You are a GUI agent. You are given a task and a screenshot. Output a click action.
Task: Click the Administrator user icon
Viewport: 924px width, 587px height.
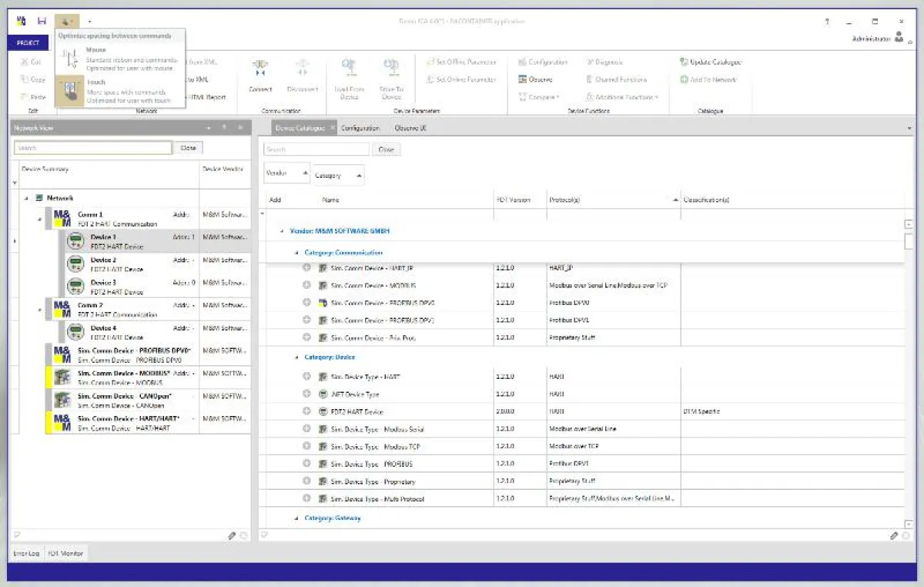[x=899, y=38]
